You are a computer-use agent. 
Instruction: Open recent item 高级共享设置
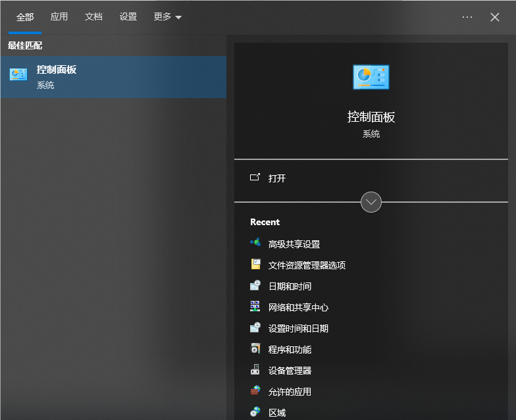point(294,244)
